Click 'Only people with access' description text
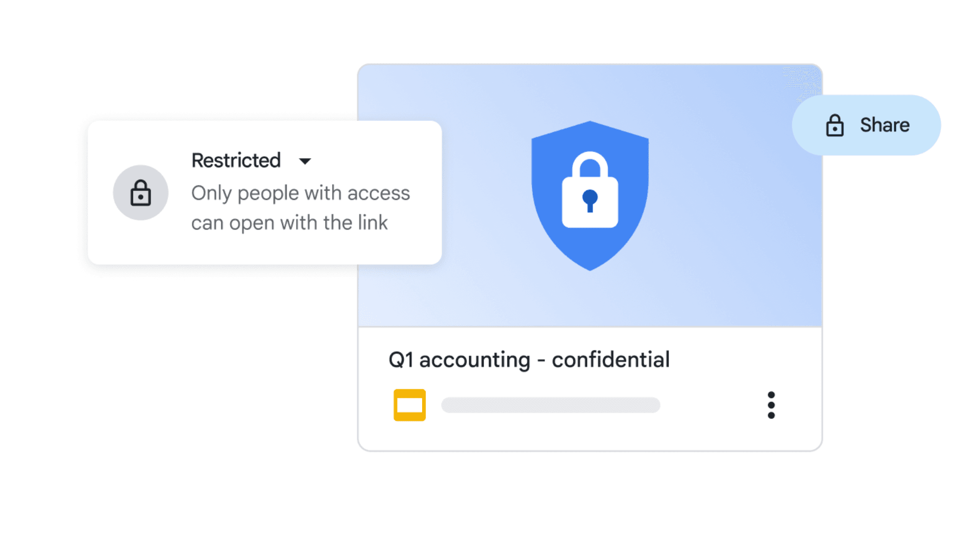 pyautogui.click(x=300, y=193)
